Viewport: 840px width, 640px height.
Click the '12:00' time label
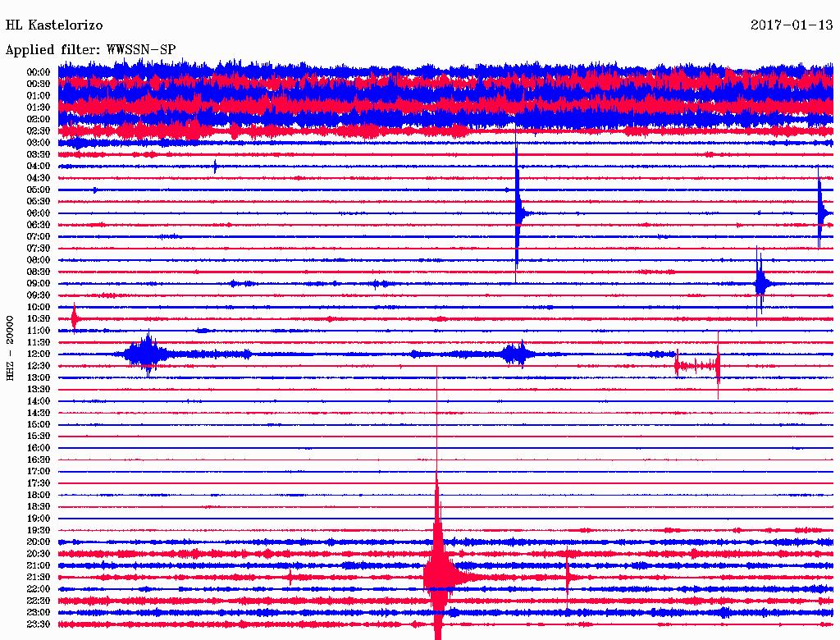[x=39, y=354]
